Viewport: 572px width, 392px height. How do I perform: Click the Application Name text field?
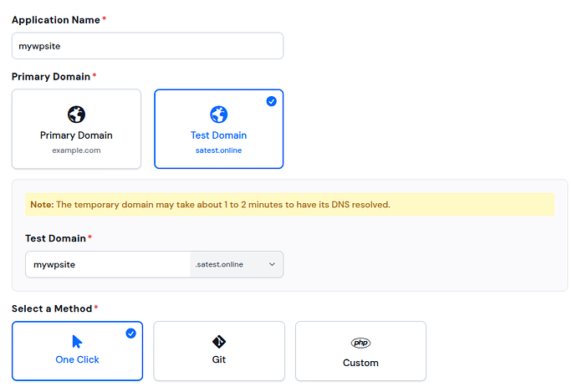pyautogui.click(x=147, y=46)
